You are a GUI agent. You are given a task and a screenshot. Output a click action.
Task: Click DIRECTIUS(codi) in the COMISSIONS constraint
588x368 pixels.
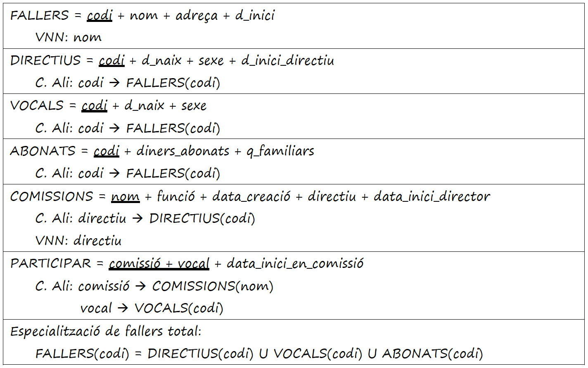coord(202,218)
